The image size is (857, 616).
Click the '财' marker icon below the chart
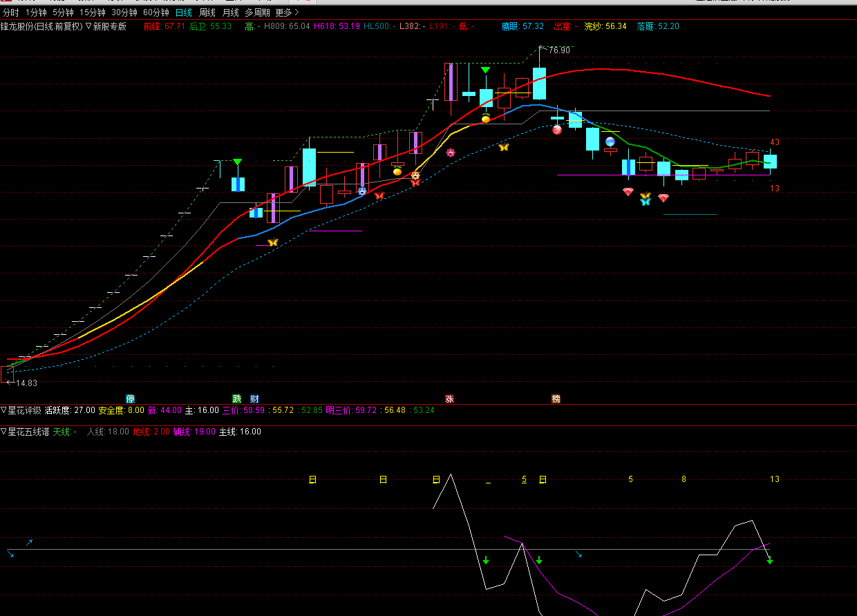[254, 398]
